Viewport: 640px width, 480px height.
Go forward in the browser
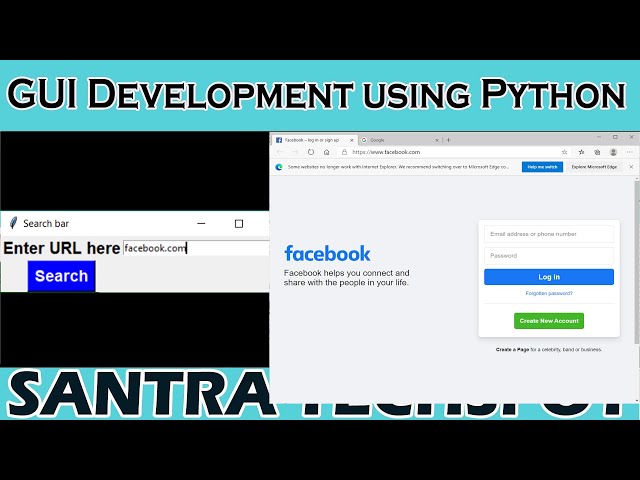pos(295,152)
